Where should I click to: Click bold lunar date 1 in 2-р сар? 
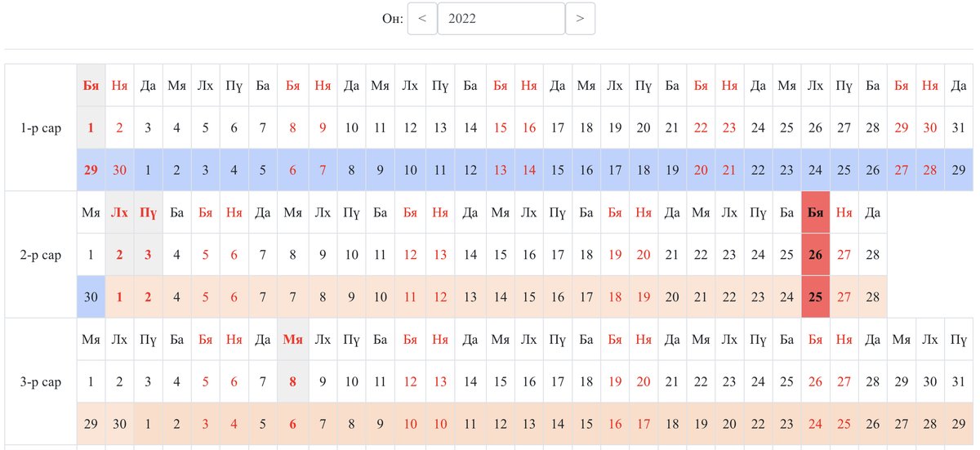click(x=119, y=297)
